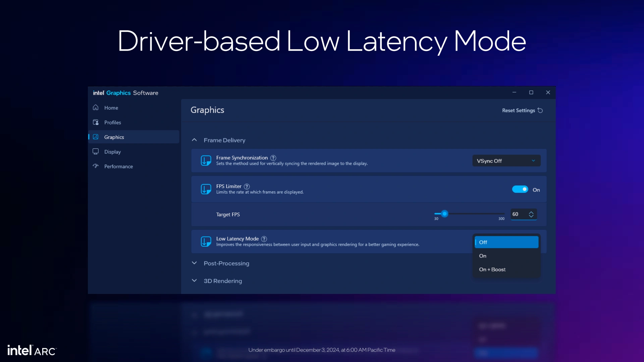The width and height of the screenshot is (644, 362).
Task: Click the Target FPS stepper up arrow
Action: (531, 212)
